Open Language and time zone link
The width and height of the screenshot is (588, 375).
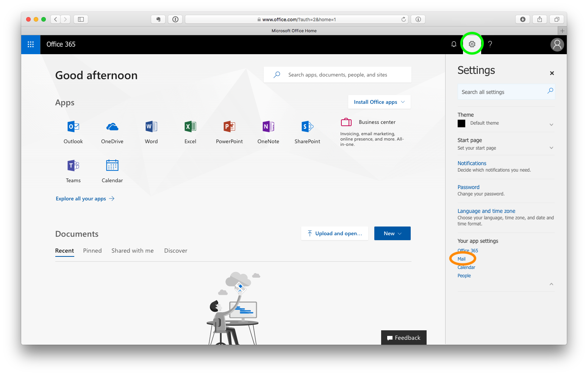(x=486, y=211)
